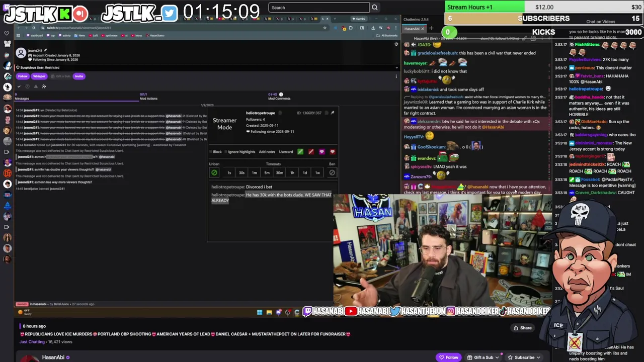This screenshot has width=644, height=362.
Task: Click the clock timeout icon on viewer card
Action: click(x=27, y=86)
